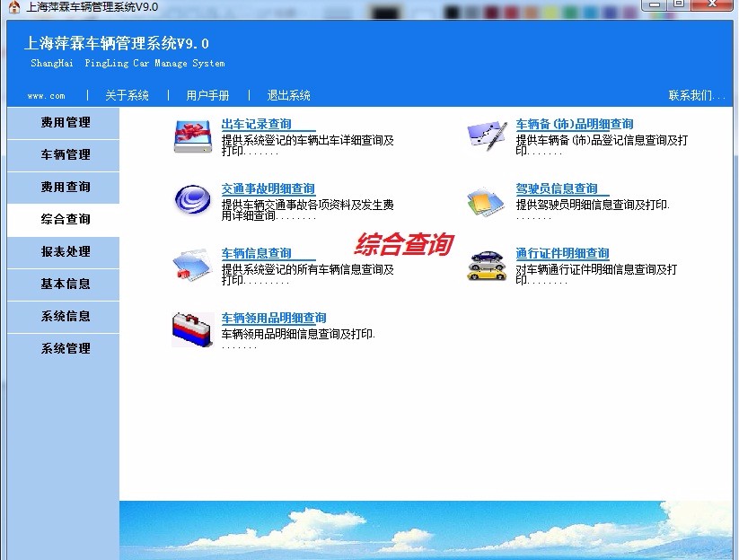
Task: Click the 关于系统 menu item
Action: (x=127, y=94)
